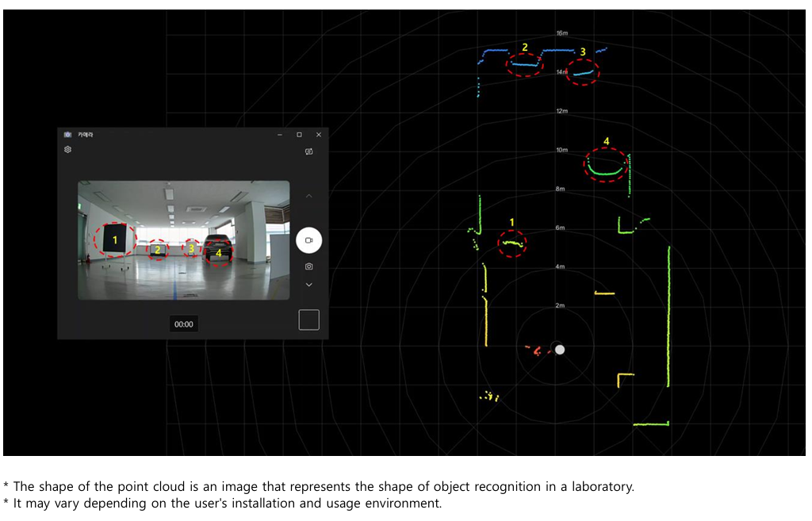
Task: Select point cloud cluster circled as 1
Action: pyautogui.click(x=512, y=243)
